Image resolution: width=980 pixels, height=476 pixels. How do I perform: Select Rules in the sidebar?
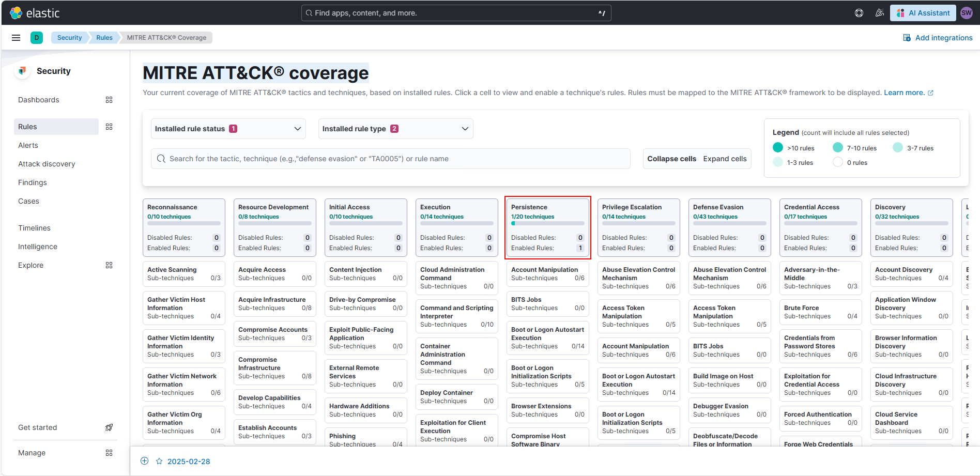click(56, 127)
